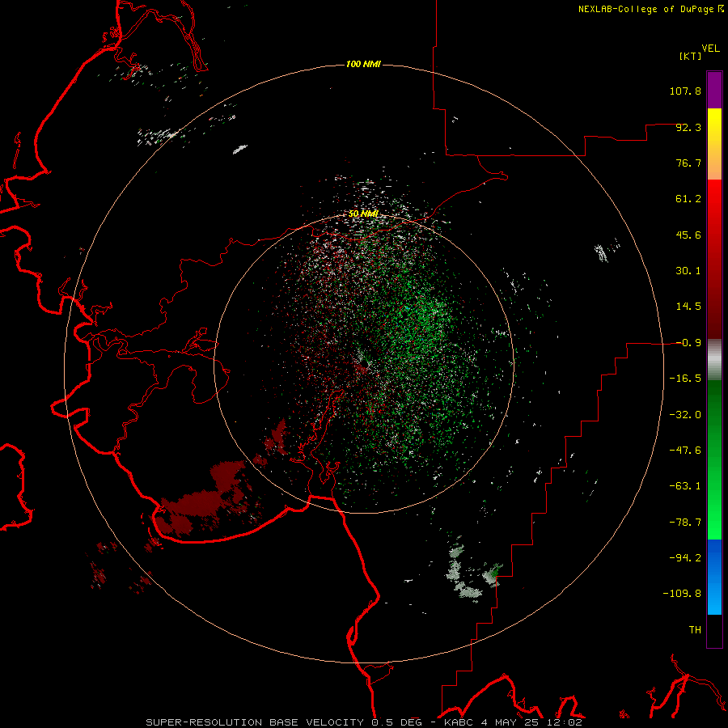The width and height of the screenshot is (728, 728).
Task: Click the -78.7 velocity scale value
Action: [685, 523]
